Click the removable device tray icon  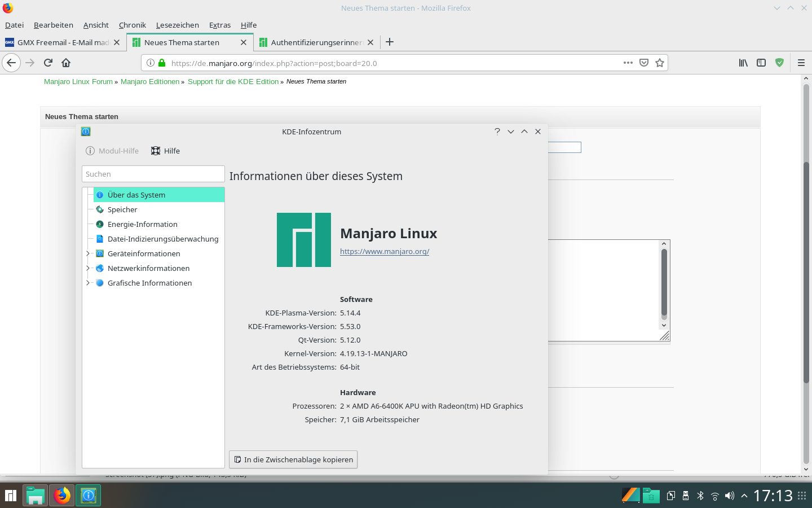click(686, 496)
